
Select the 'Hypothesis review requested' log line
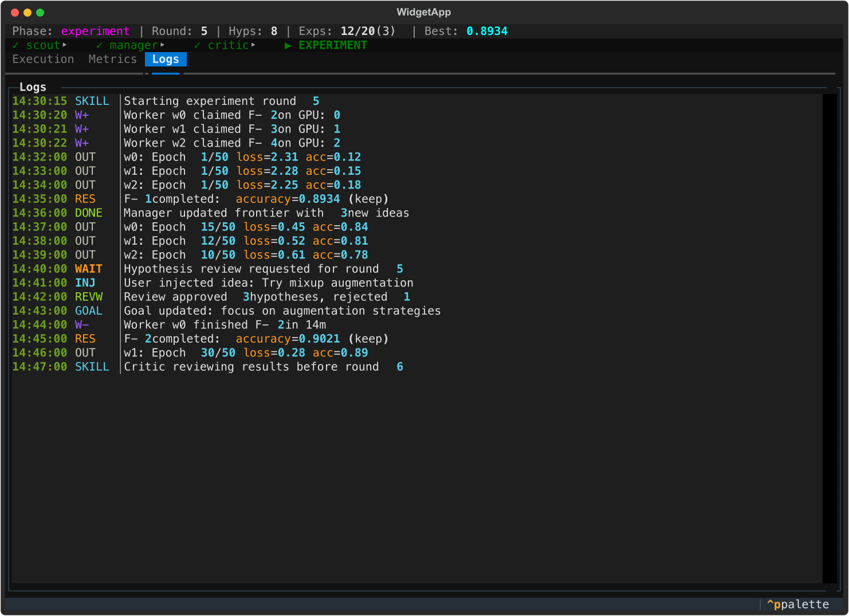[417, 269]
